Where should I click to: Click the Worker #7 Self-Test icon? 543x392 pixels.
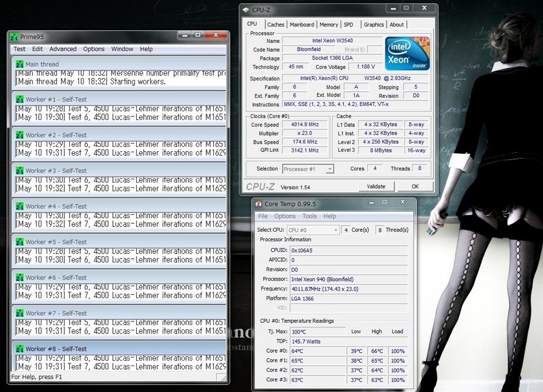(x=20, y=313)
